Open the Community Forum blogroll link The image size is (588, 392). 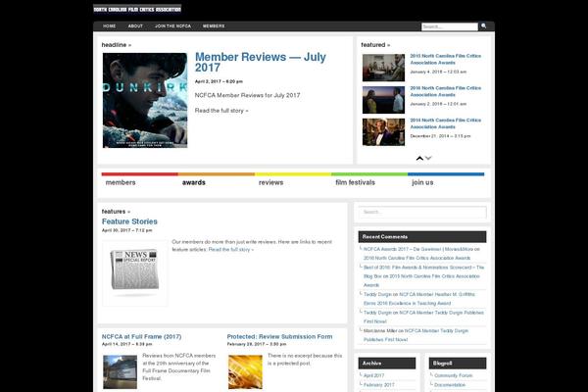tap(454, 375)
